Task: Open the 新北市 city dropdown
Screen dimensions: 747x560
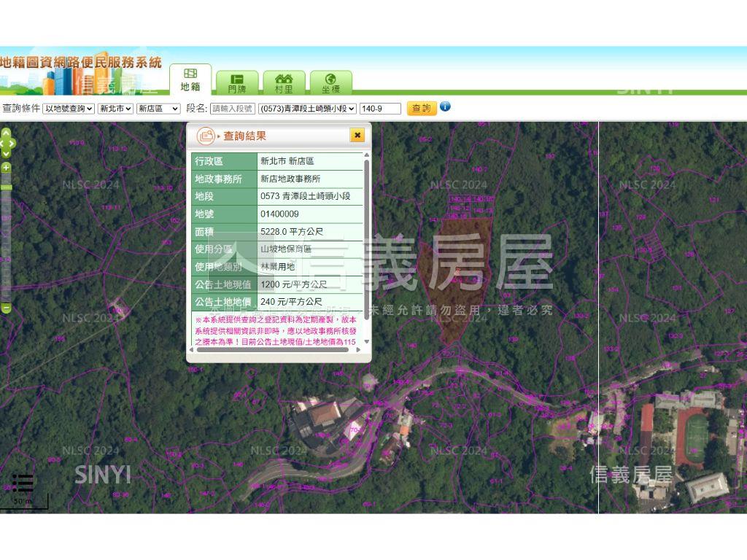Action: tap(115, 109)
